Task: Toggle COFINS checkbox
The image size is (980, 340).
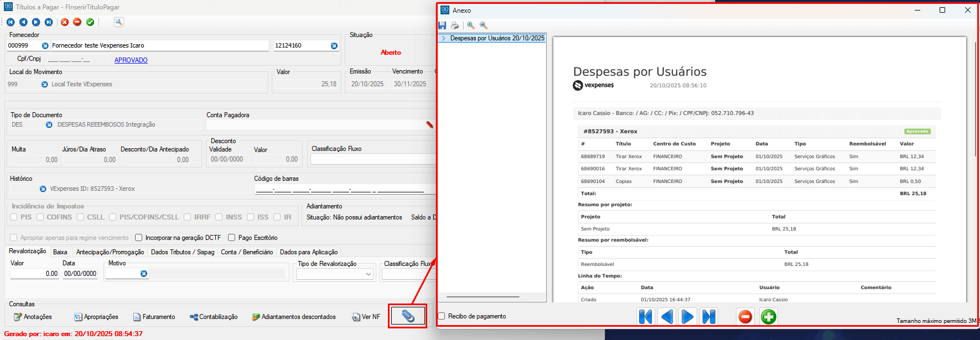Action: pyautogui.click(x=40, y=217)
